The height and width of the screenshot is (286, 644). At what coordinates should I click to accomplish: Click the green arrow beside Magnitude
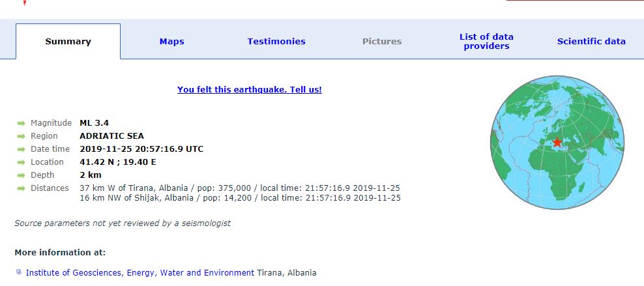21,123
